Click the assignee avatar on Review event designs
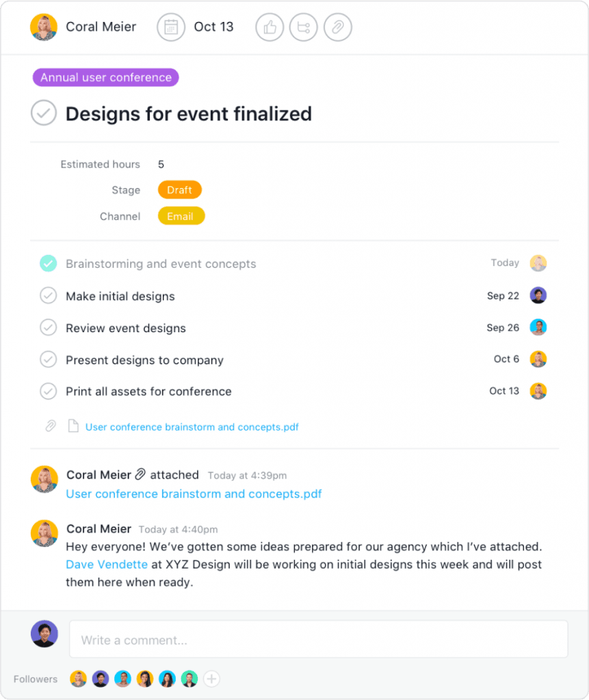 538,327
